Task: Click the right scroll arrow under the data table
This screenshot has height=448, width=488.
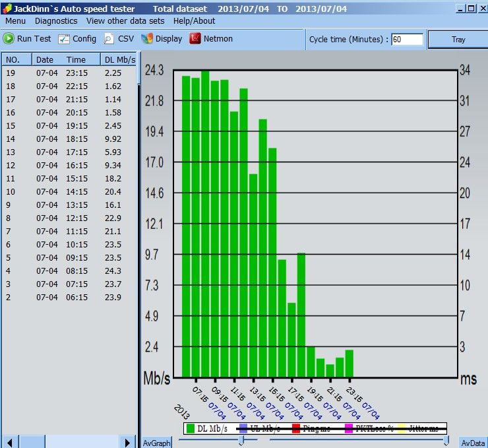Action: click(x=127, y=442)
